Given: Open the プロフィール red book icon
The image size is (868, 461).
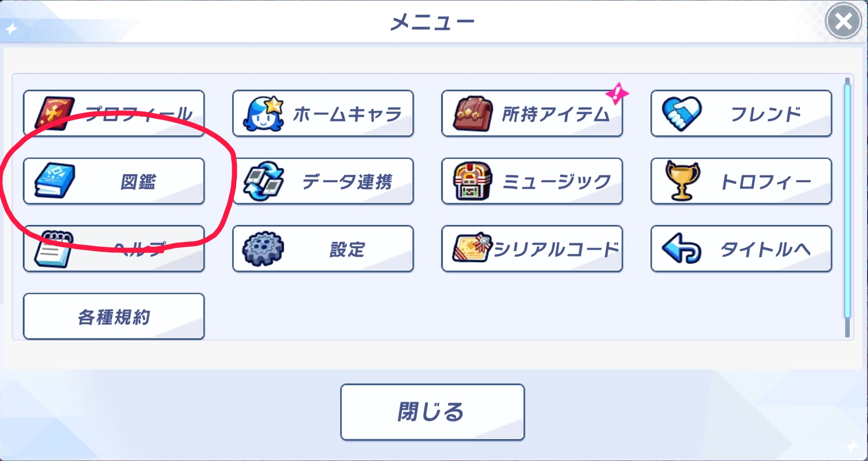Looking at the screenshot, I should [55, 113].
